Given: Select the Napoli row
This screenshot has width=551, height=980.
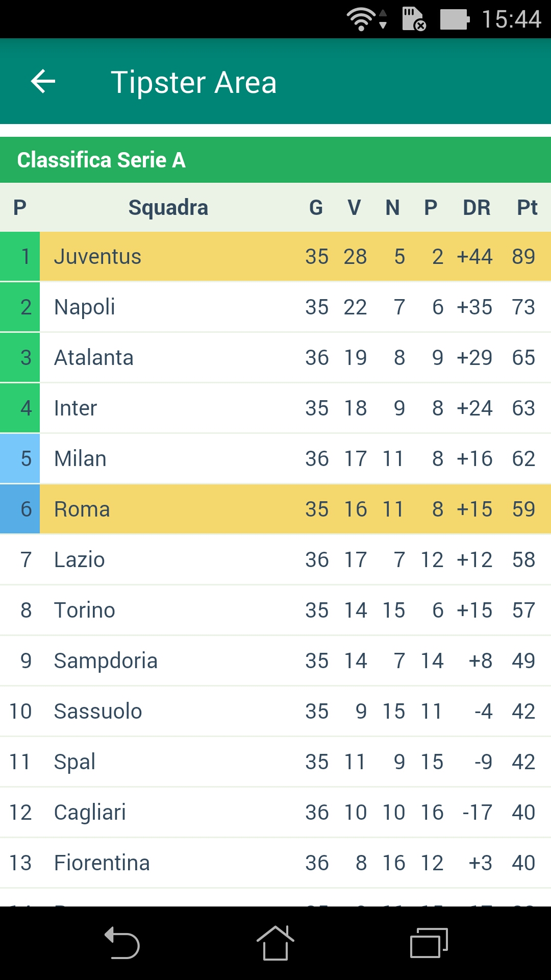Looking at the screenshot, I should [x=275, y=307].
